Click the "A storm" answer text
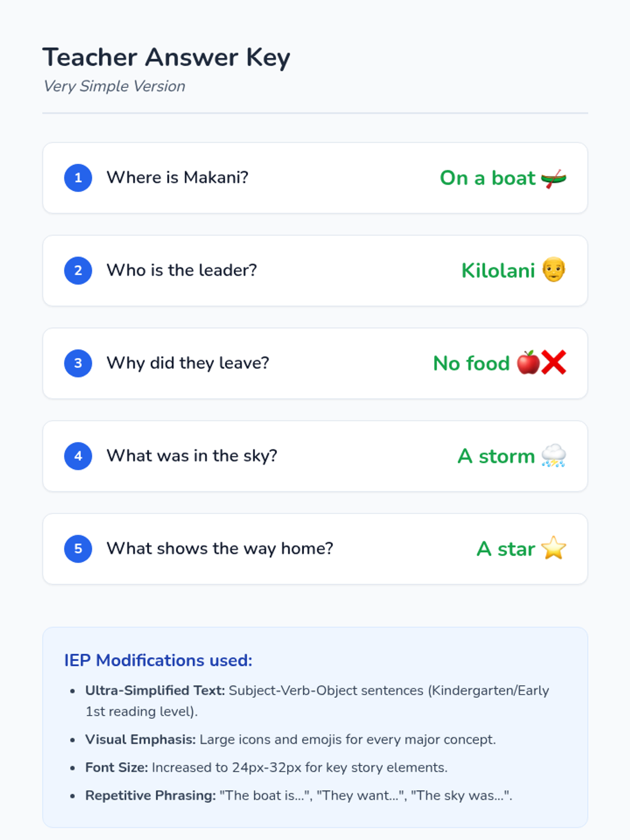The width and height of the screenshot is (630, 840). tap(496, 456)
